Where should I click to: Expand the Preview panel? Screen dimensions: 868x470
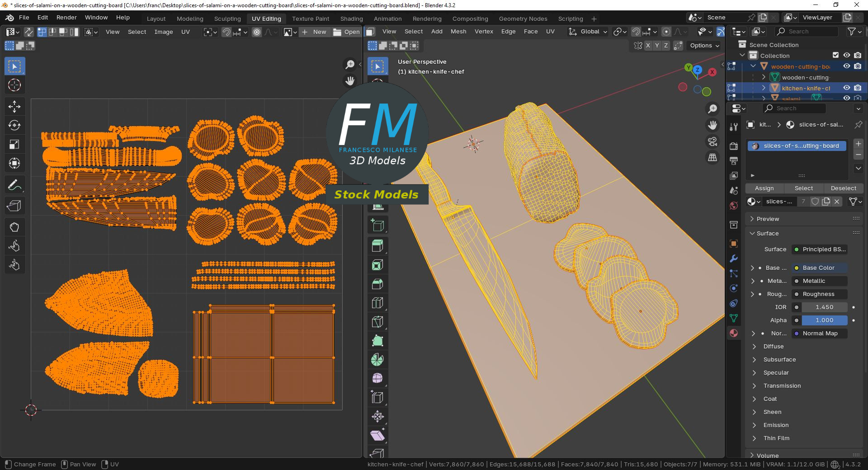click(x=752, y=219)
